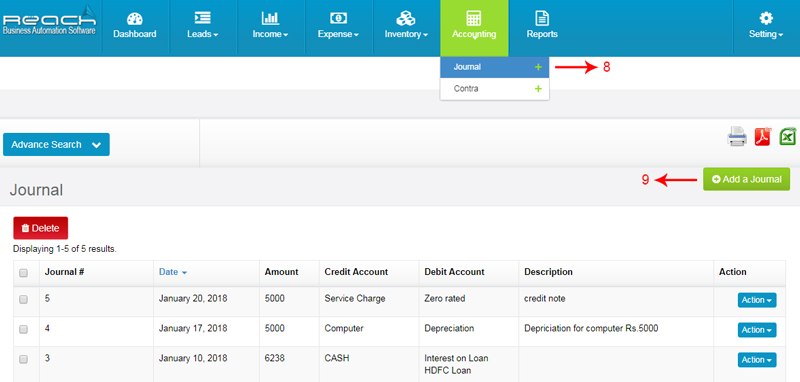Open Action dropdown for journal 5

[757, 300]
